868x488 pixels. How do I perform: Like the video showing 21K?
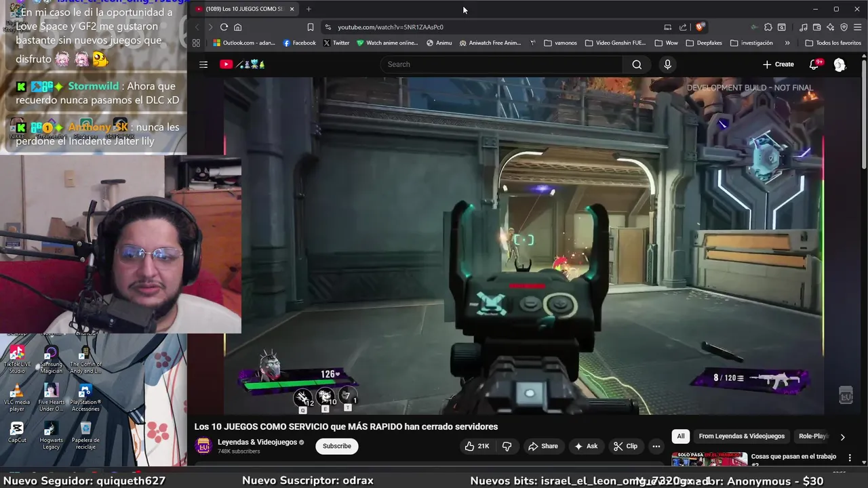tap(476, 446)
